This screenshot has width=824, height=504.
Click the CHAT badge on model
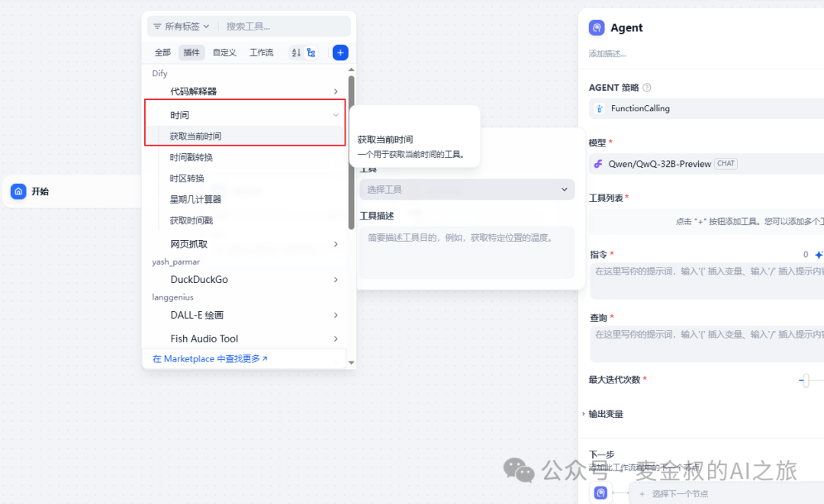coord(726,164)
